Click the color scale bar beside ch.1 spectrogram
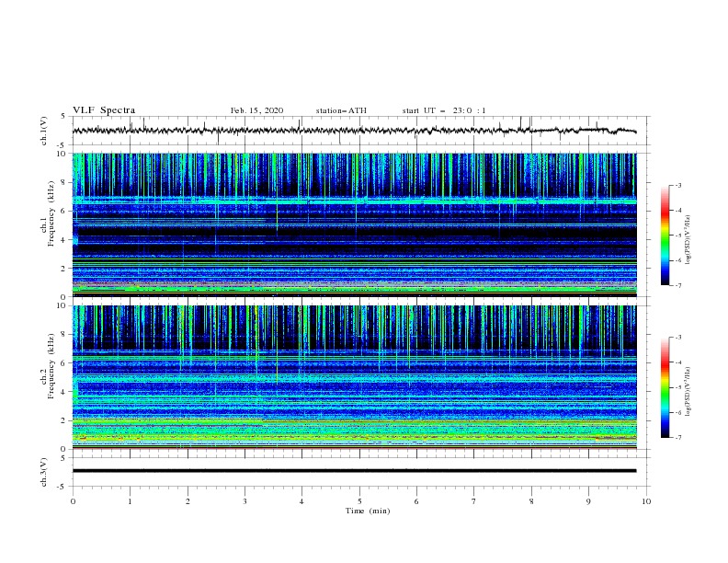The image size is (728, 563). click(665, 236)
